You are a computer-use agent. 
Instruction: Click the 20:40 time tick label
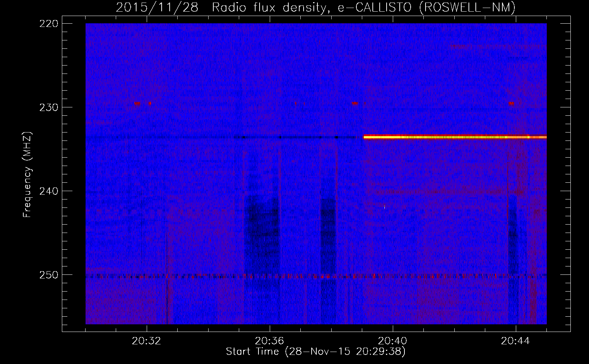[392, 341]
